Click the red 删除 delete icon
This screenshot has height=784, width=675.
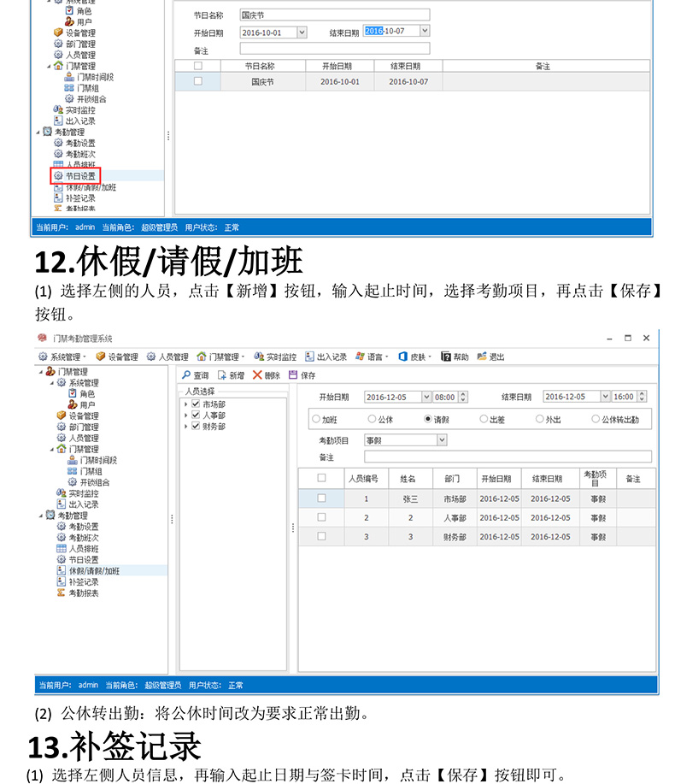pyautogui.click(x=257, y=375)
